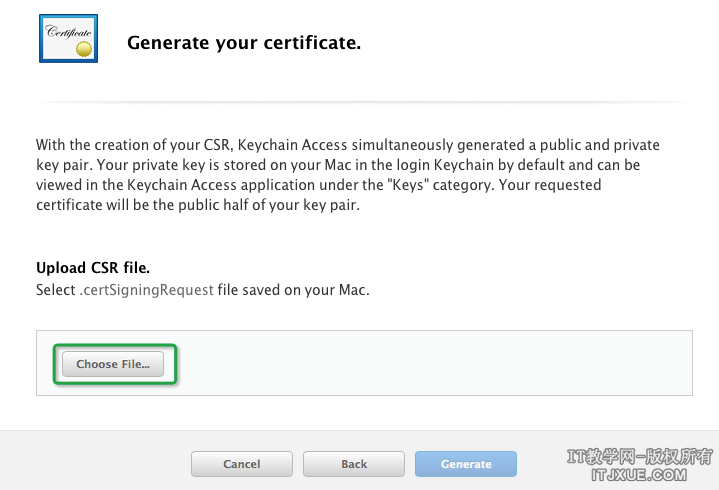Click the "Generate your certificate." heading
The width and height of the screenshot is (719, 490).
243,43
